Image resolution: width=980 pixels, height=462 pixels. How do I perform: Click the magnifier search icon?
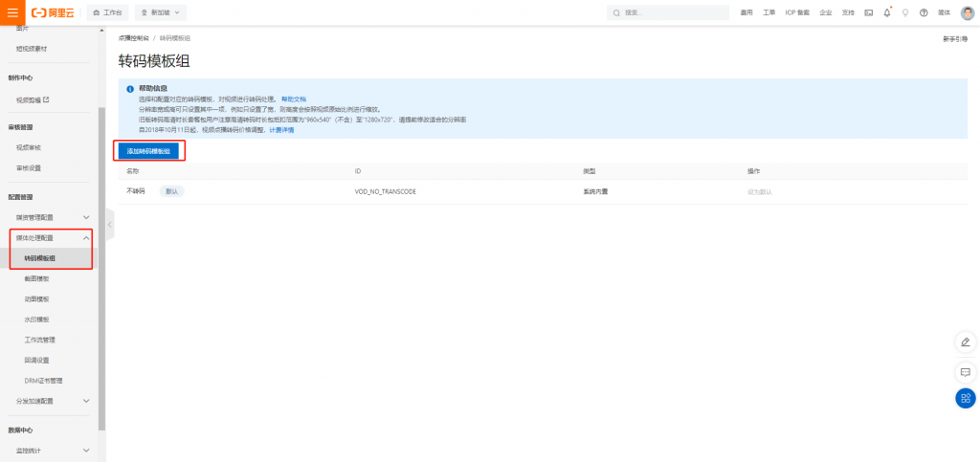[x=617, y=12]
